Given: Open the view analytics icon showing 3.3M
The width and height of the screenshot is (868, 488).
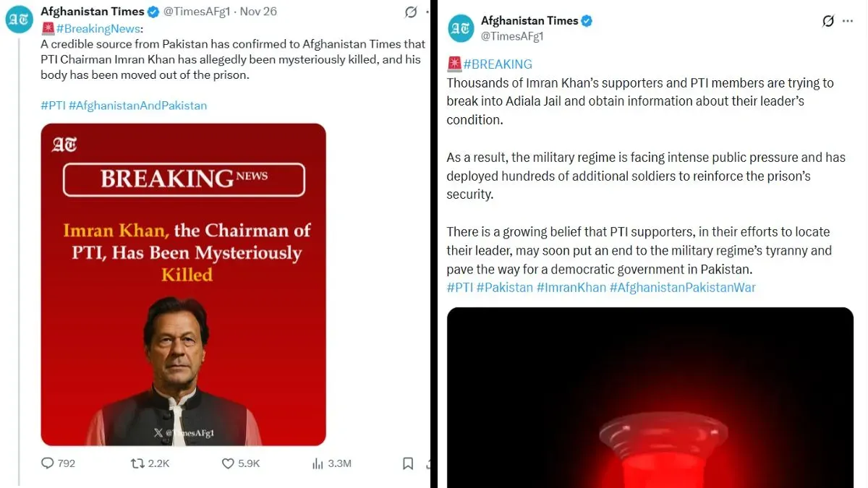Looking at the screenshot, I should 318,463.
